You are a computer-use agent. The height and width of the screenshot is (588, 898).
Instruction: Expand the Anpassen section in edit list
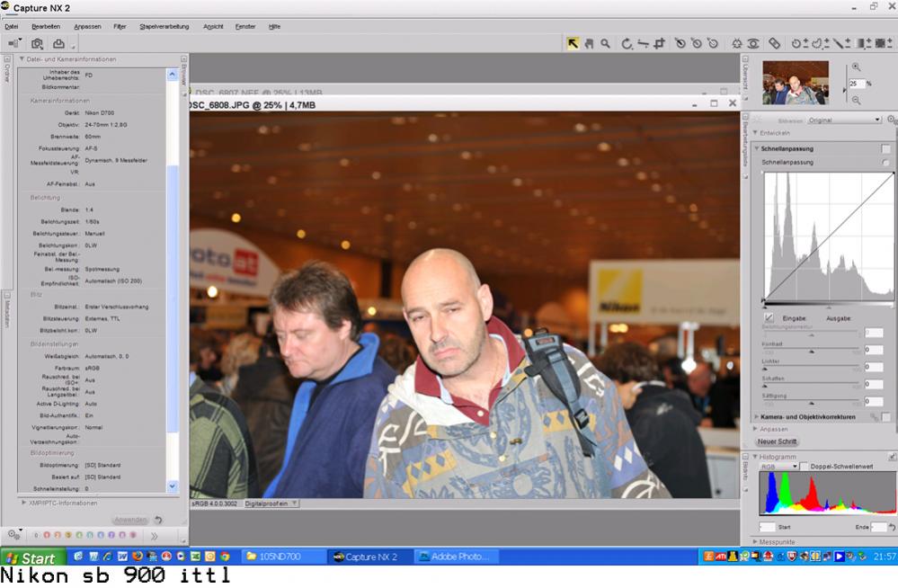click(x=755, y=429)
